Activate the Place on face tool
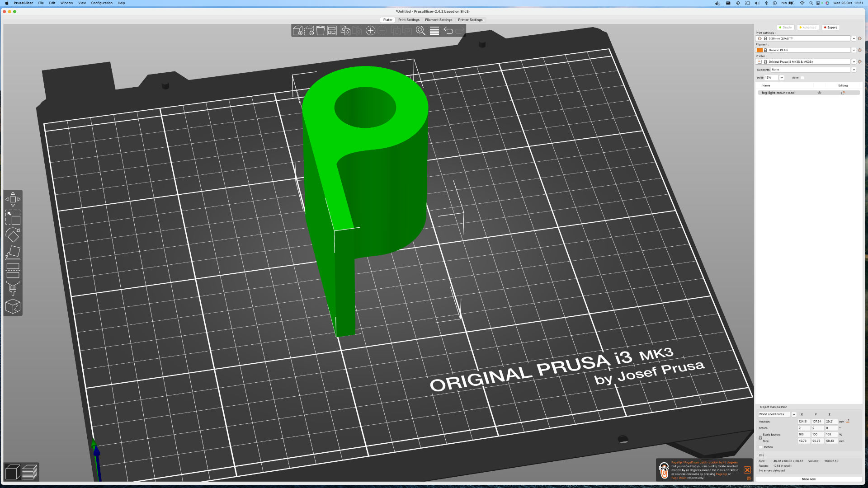868x488 pixels. (13, 252)
